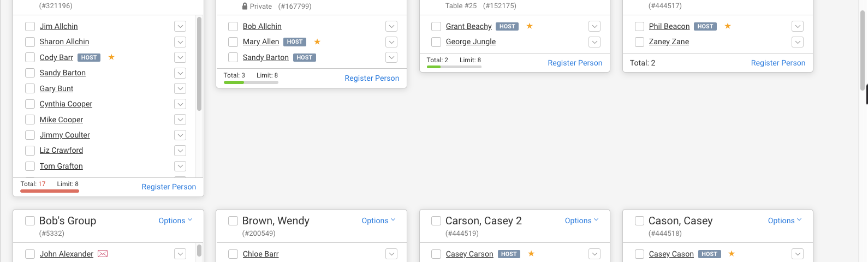Open Cynthia Cooper's name link
The width and height of the screenshot is (868, 262).
(x=66, y=104)
